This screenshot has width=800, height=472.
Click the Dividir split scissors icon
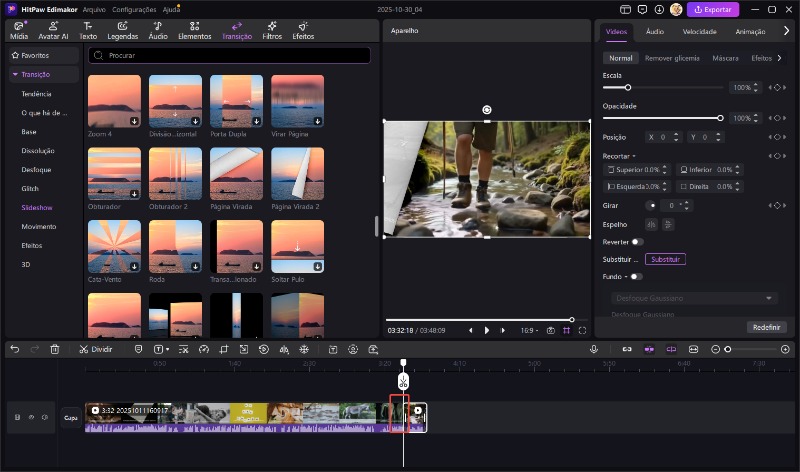(83, 349)
